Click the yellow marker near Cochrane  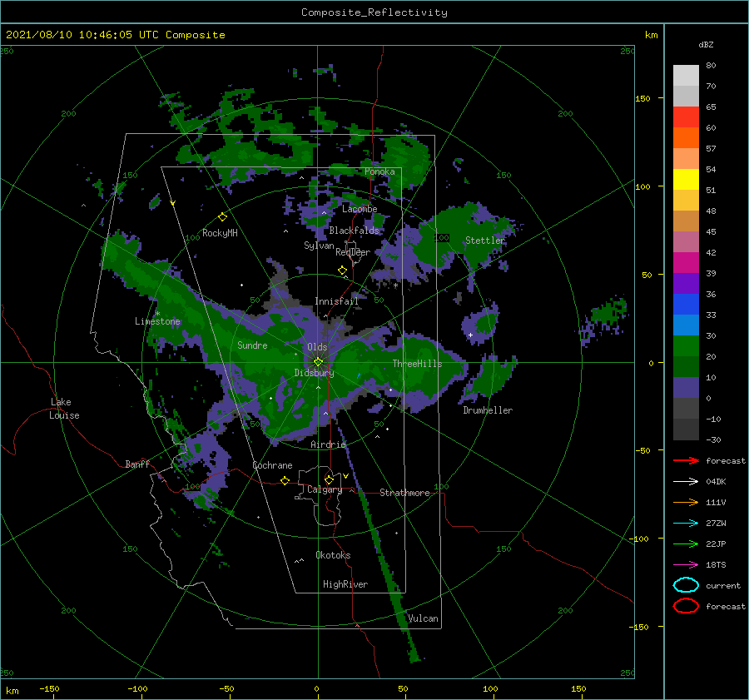(x=285, y=480)
